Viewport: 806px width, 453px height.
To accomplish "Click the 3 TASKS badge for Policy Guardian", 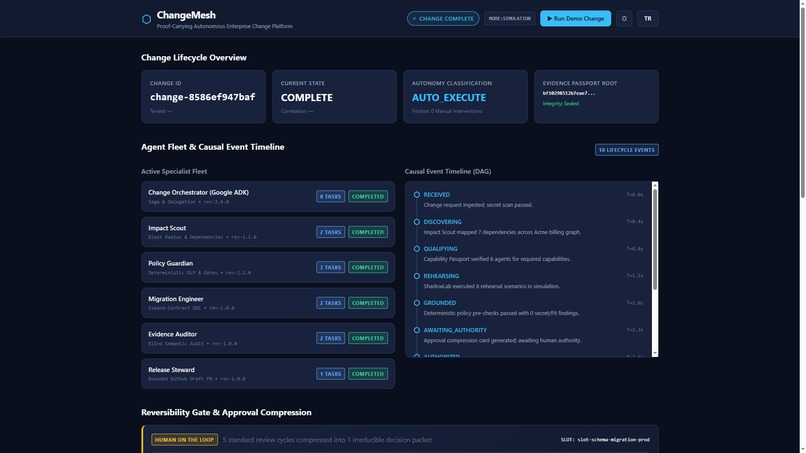I will point(331,267).
